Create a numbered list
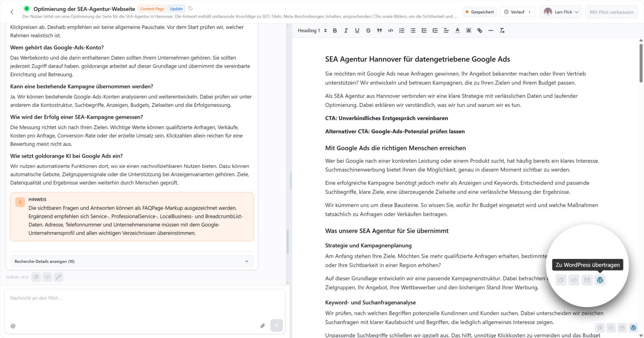The height and width of the screenshot is (338, 644). click(401, 31)
